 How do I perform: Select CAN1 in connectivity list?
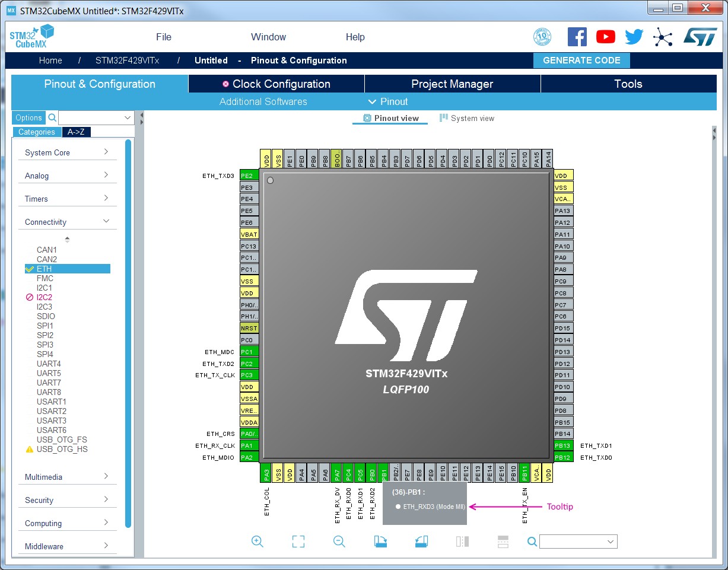pyautogui.click(x=47, y=250)
